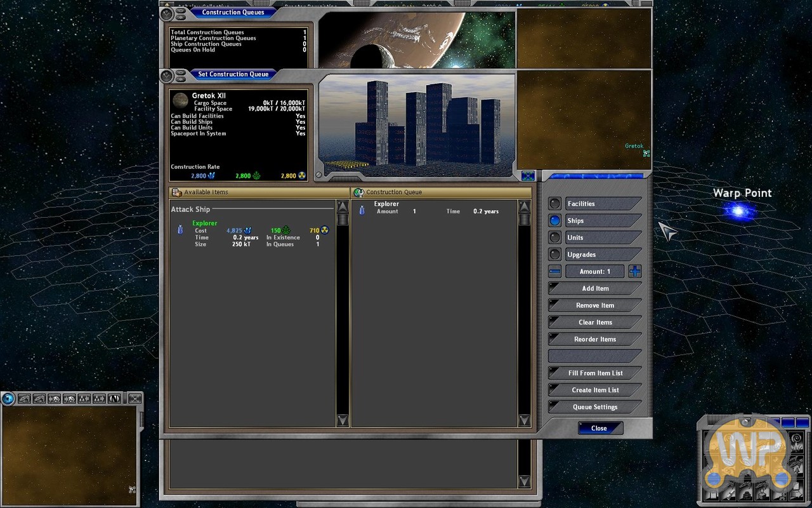This screenshot has width=812, height=508.
Task: Click the Clear Items button
Action: [x=594, y=323]
